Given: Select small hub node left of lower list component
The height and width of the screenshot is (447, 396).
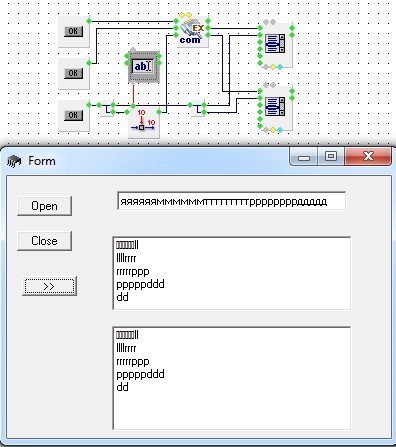Looking at the screenshot, I should (x=198, y=108).
